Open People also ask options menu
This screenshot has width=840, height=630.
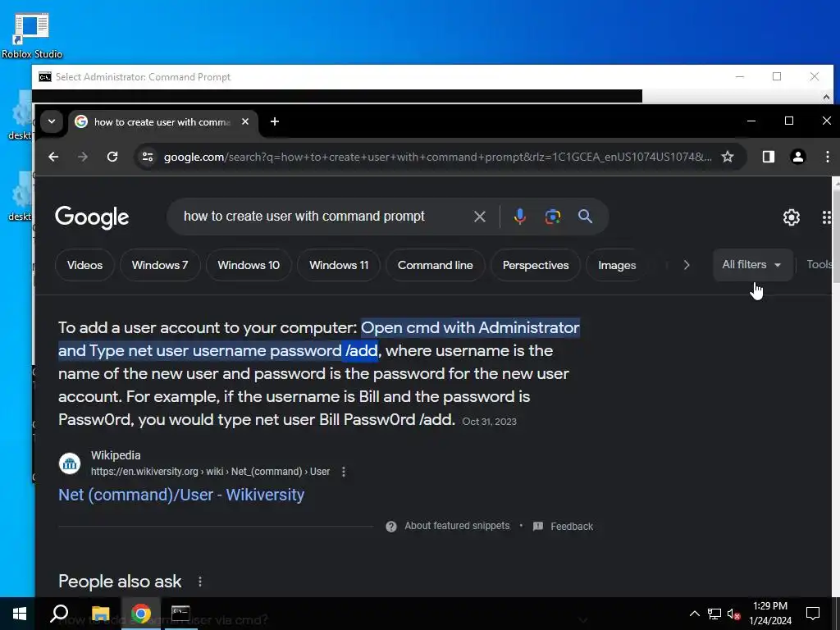(x=200, y=582)
